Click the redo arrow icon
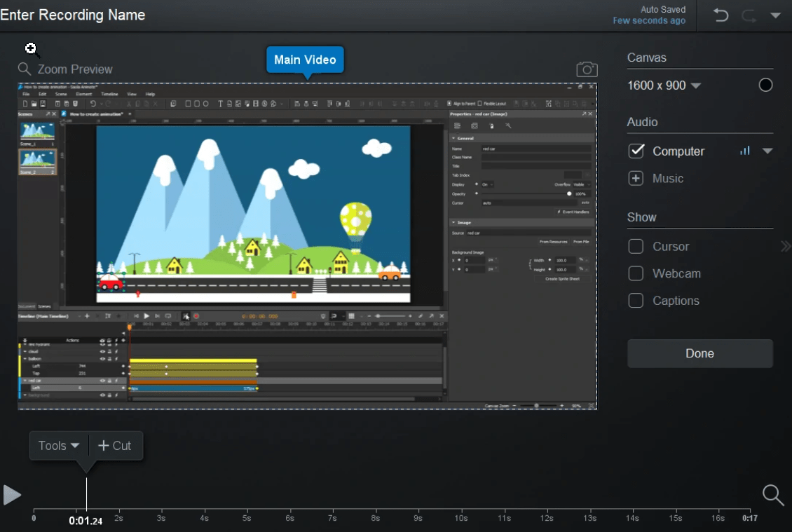Screen dimensions: 792x532 click(749, 15)
